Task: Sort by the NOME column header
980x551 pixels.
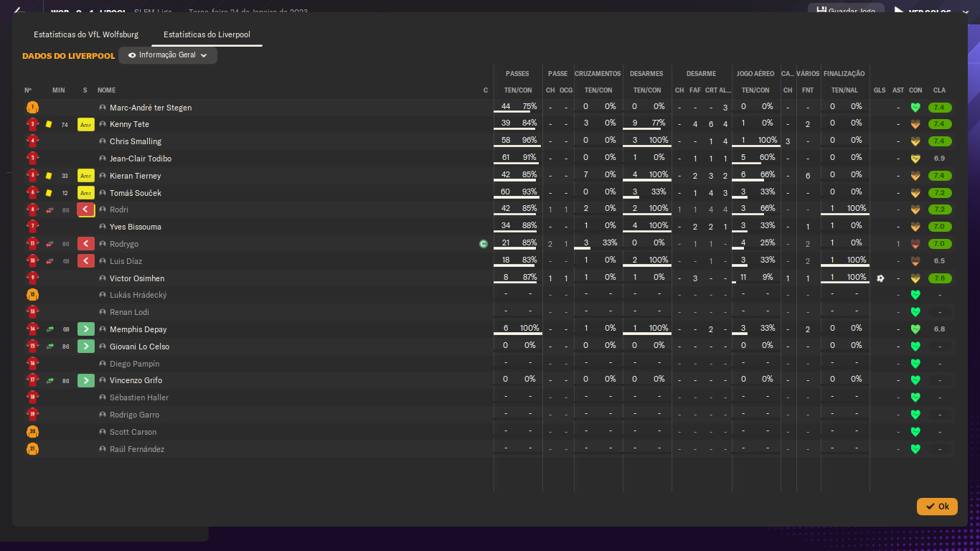Action: [107, 90]
